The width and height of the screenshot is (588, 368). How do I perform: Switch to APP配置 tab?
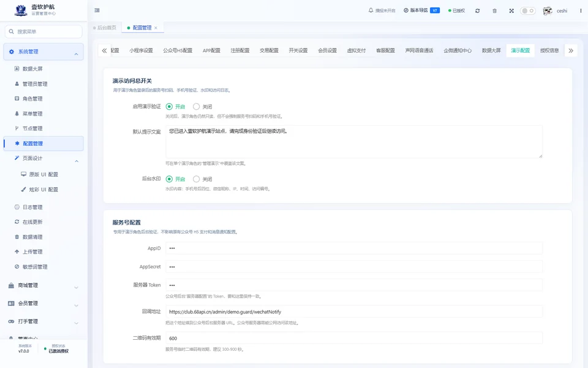(211, 50)
